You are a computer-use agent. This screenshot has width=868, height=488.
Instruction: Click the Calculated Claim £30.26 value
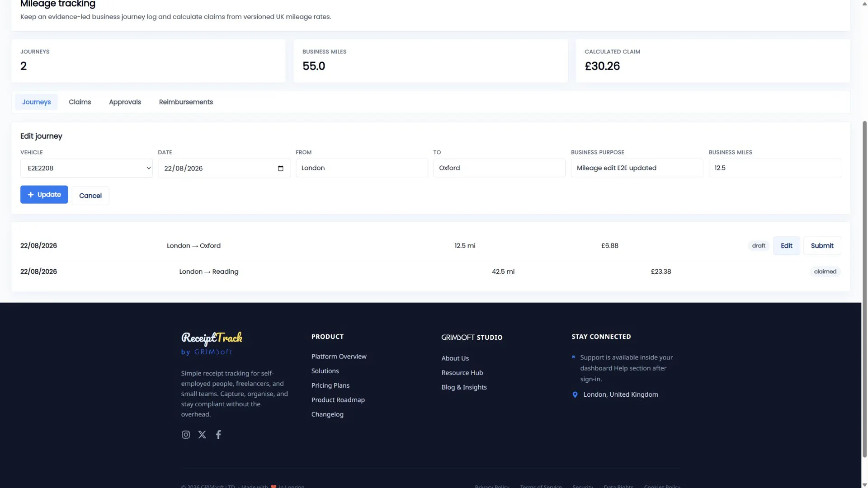coord(602,66)
